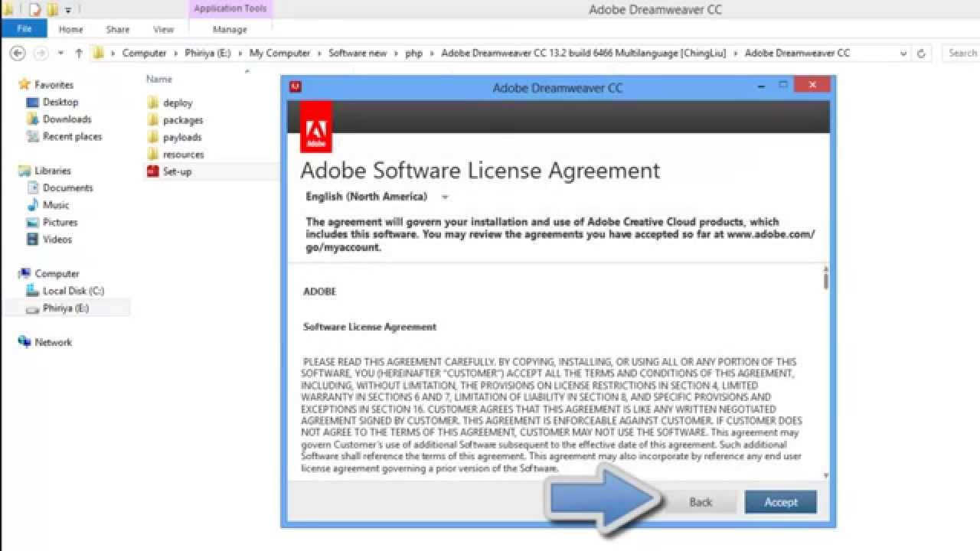980x551 pixels.
Task: Select the packages folder
Action: (183, 120)
